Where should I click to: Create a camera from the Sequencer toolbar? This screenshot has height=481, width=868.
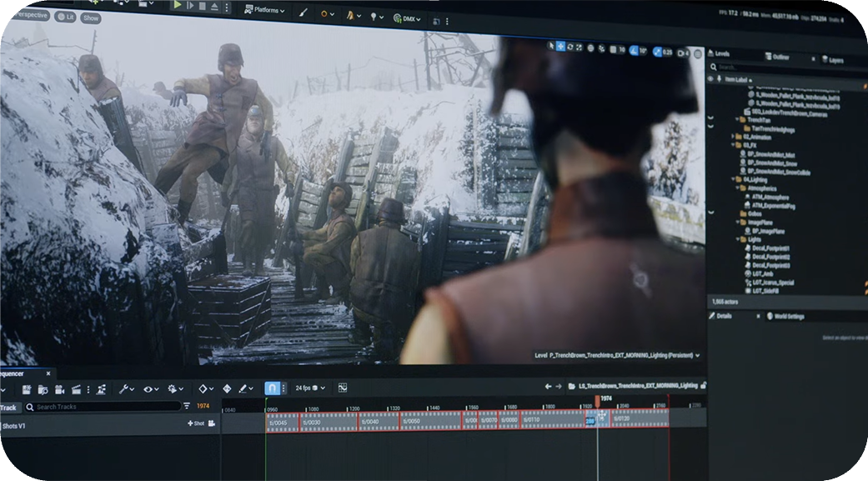pos(59,388)
